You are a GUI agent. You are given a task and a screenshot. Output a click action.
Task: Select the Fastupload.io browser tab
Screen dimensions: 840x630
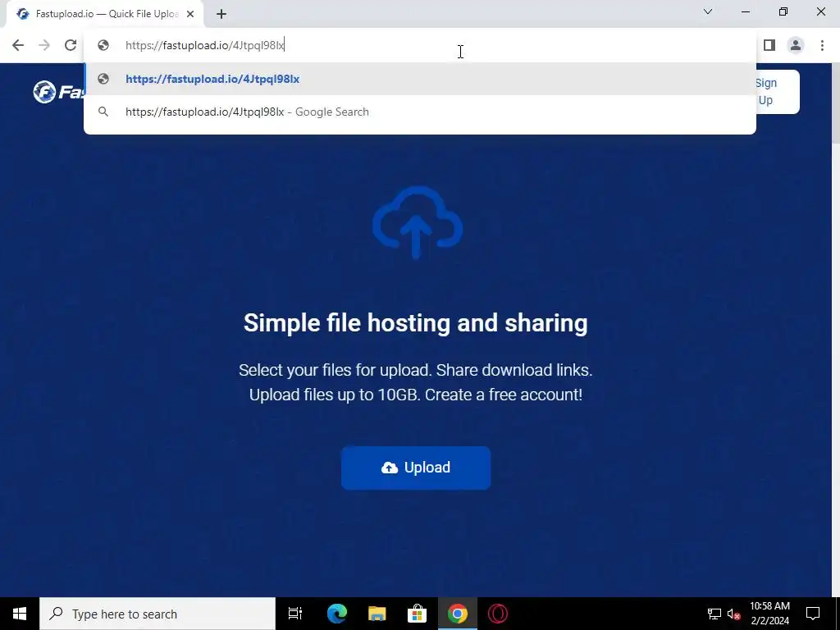click(105, 14)
